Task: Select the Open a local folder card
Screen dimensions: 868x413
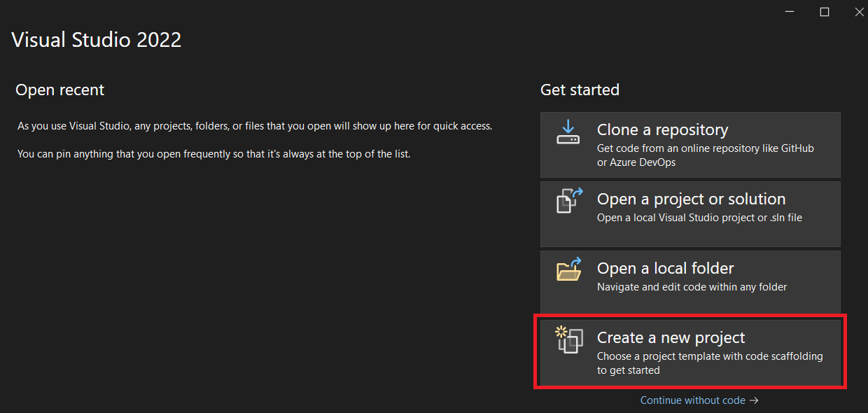Action: pyautogui.click(x=690, y=283)
